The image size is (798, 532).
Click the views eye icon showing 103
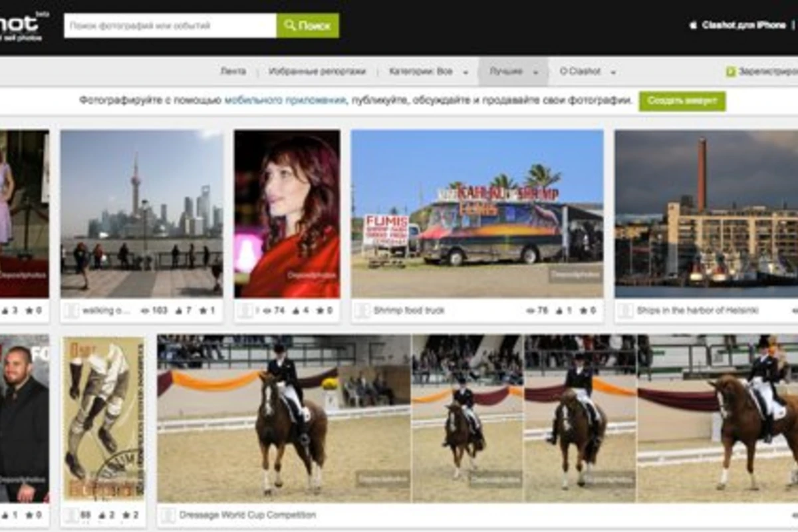(145, 311)
